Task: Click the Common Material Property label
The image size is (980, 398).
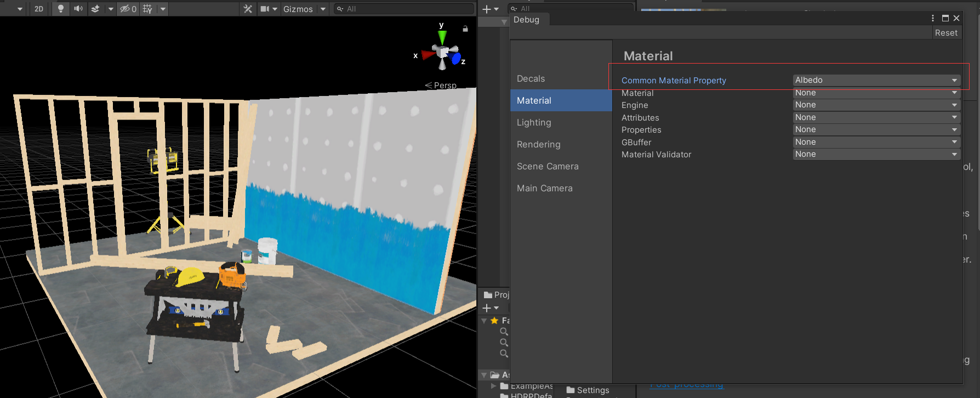Action: pyautogui.click(x=674, y=81)
